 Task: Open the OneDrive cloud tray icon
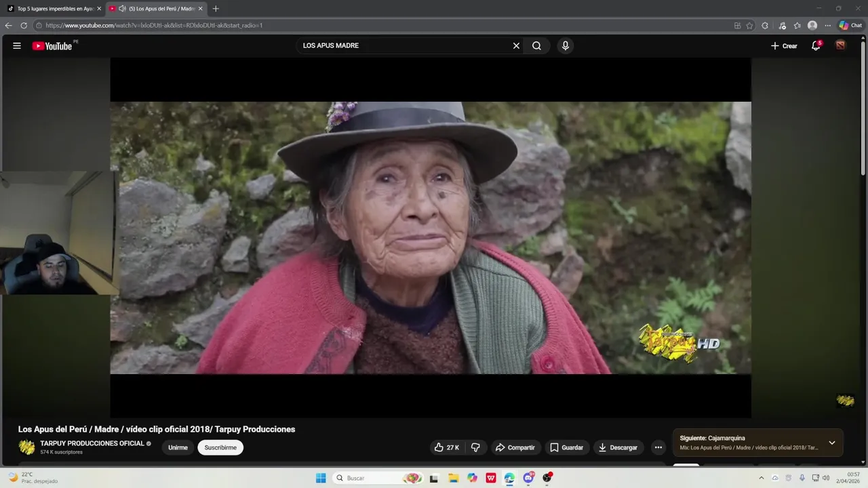[775, 478]
